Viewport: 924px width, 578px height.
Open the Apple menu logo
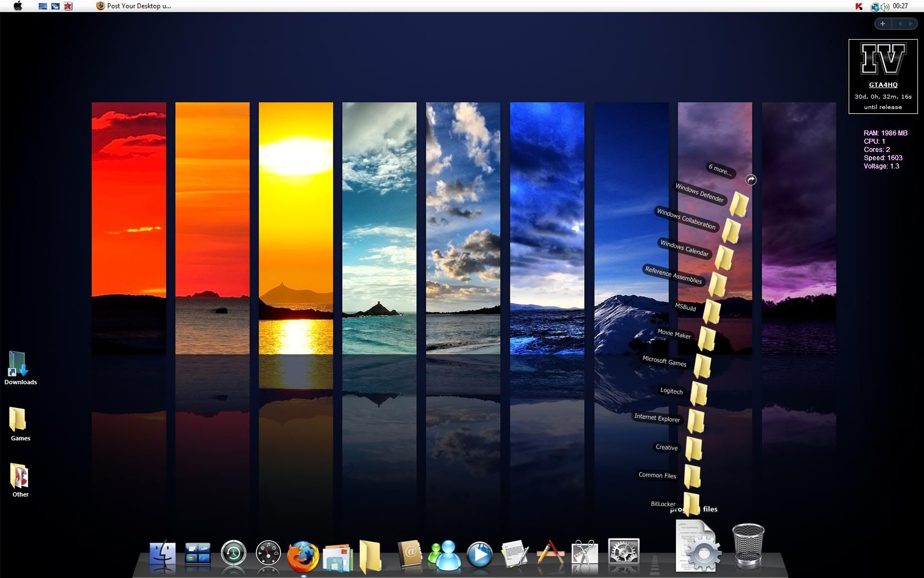[x=18, y=6]
